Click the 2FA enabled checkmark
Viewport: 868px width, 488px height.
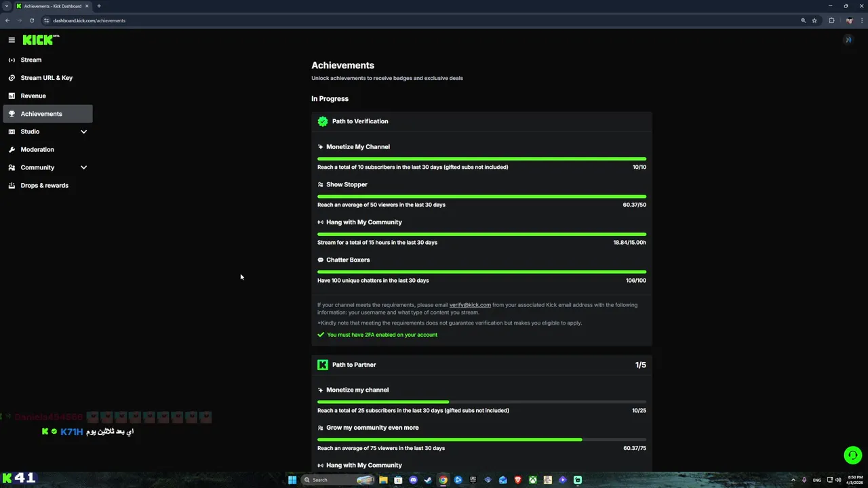point(321,335)
